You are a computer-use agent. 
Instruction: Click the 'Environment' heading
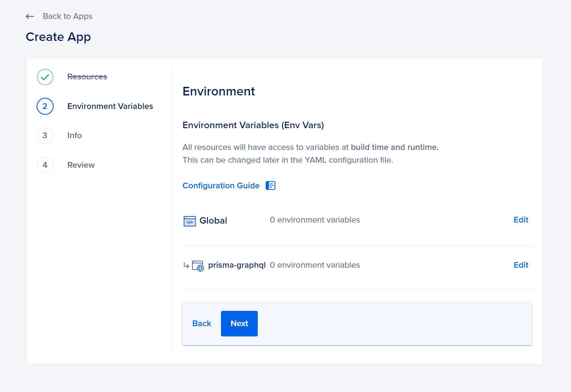click(x=218, y=92)
